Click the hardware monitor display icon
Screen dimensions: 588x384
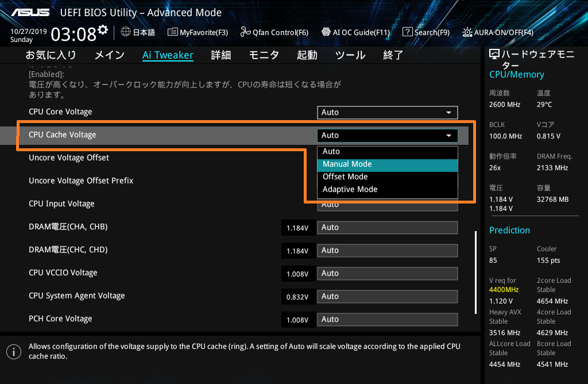coord(494,55)
